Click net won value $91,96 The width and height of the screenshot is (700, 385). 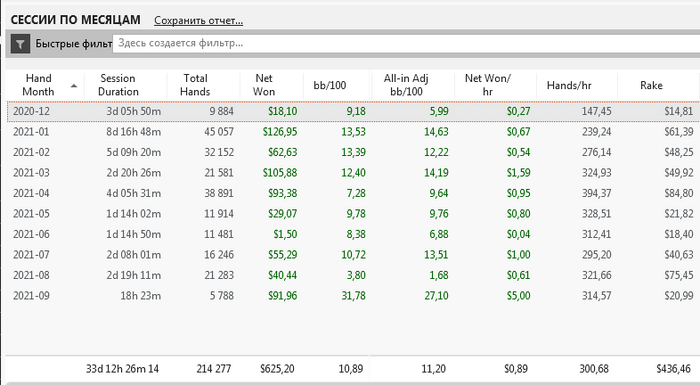[x=283, y=296]
